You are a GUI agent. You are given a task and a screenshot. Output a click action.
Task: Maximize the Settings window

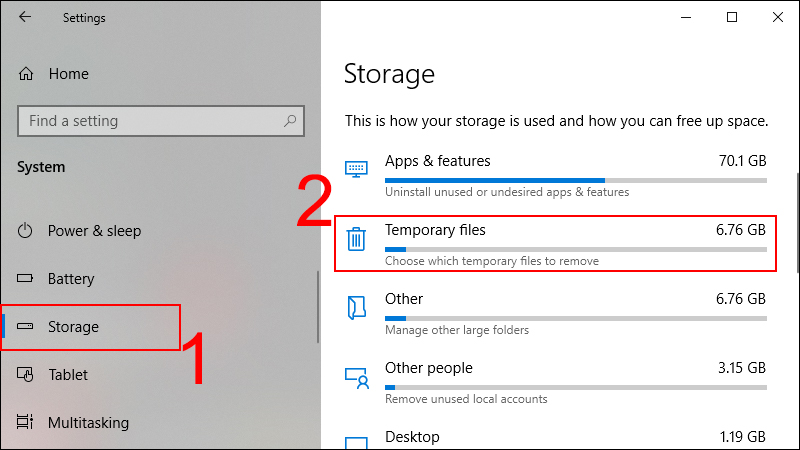732,17
